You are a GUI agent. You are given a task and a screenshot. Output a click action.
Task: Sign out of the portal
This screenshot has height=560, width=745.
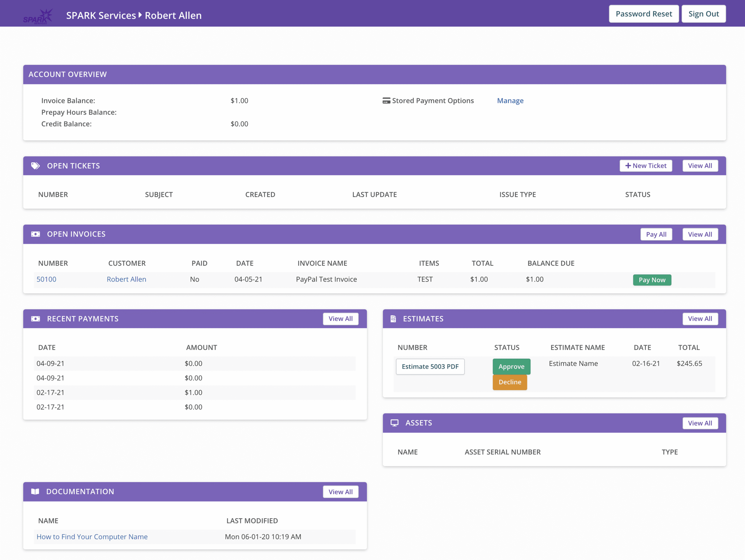703,14
